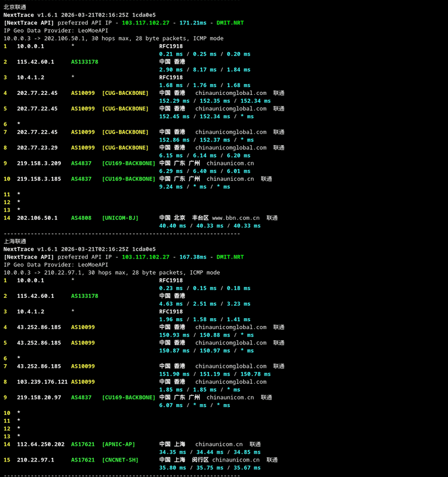Select the AS4808 ASN label
The width and height of the screenshot is (448, 477).
click(81, 218)
